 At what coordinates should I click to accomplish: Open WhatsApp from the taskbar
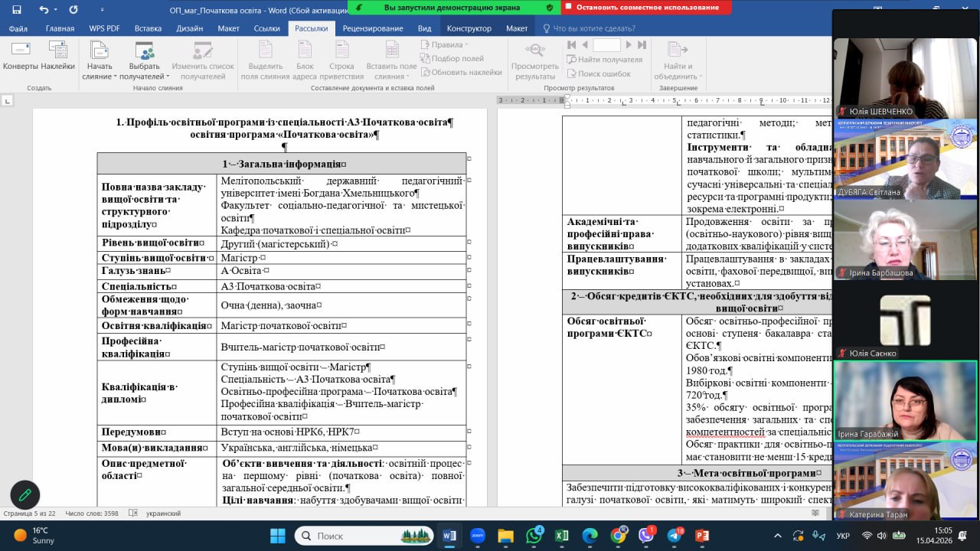(534, 536)
